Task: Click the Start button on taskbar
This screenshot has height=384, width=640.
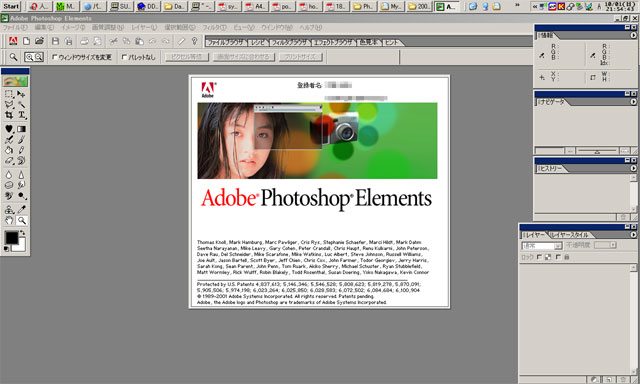Action: (11, 6)
